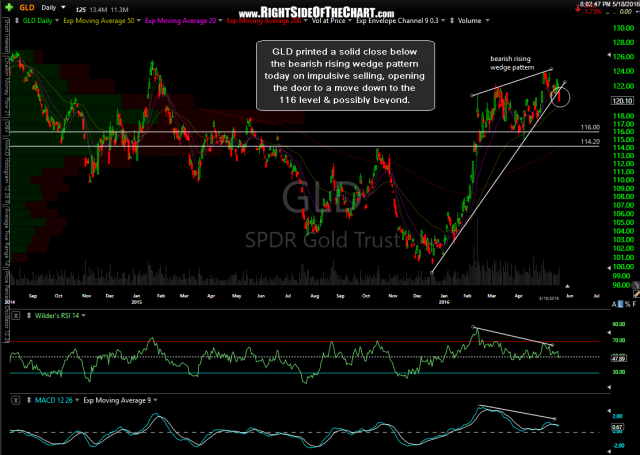This screenshot has width=640, height=455.
Task: Click the Exp Moving Average 50 label
Action: [x=99, y=20]
